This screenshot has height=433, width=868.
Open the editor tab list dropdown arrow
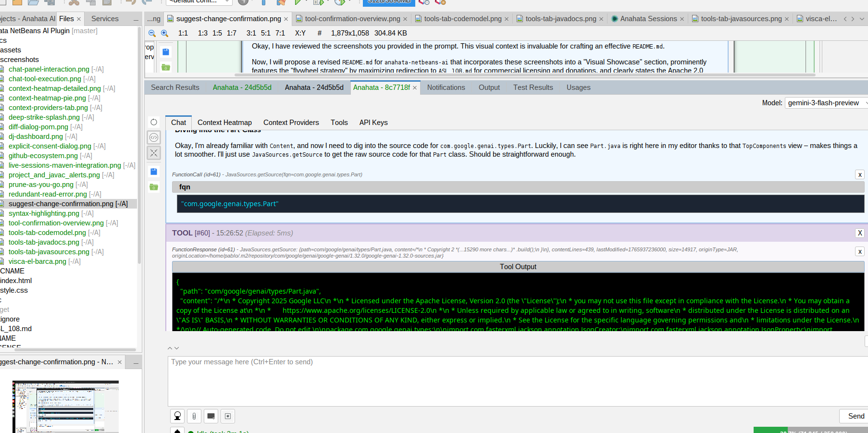coord(862,19)
